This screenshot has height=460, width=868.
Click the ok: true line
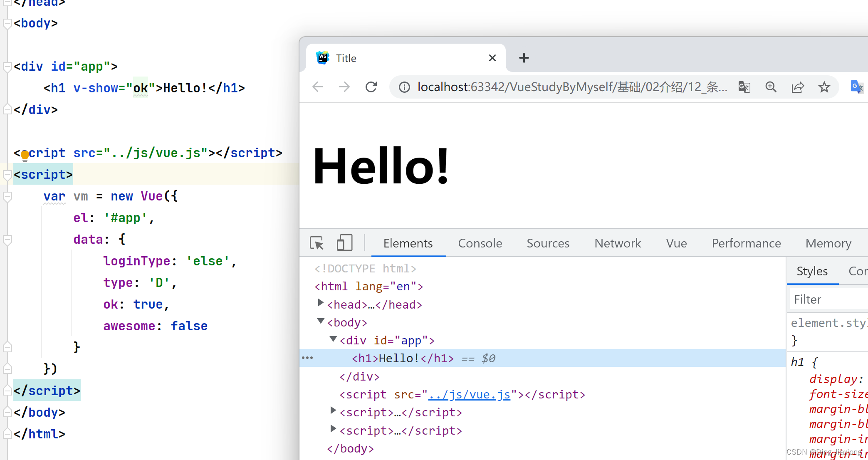[x=136, y=304]
